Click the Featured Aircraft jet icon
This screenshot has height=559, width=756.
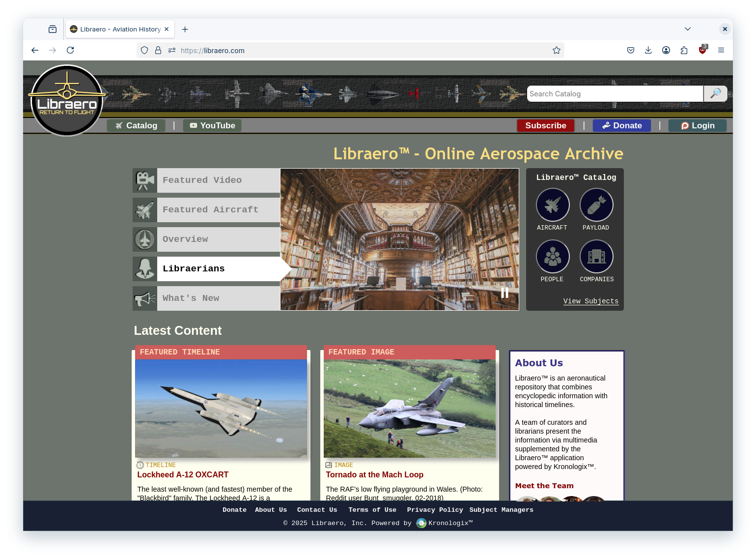pos(145,210)
